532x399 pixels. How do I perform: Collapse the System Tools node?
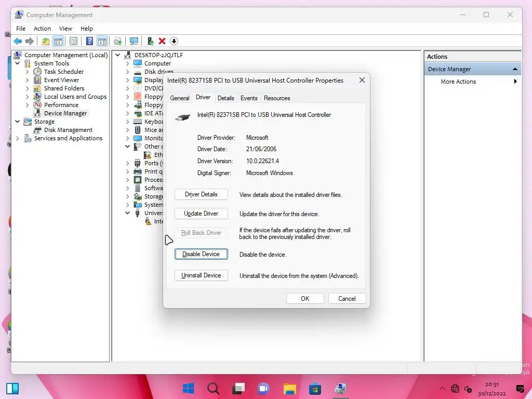(18, 63)
